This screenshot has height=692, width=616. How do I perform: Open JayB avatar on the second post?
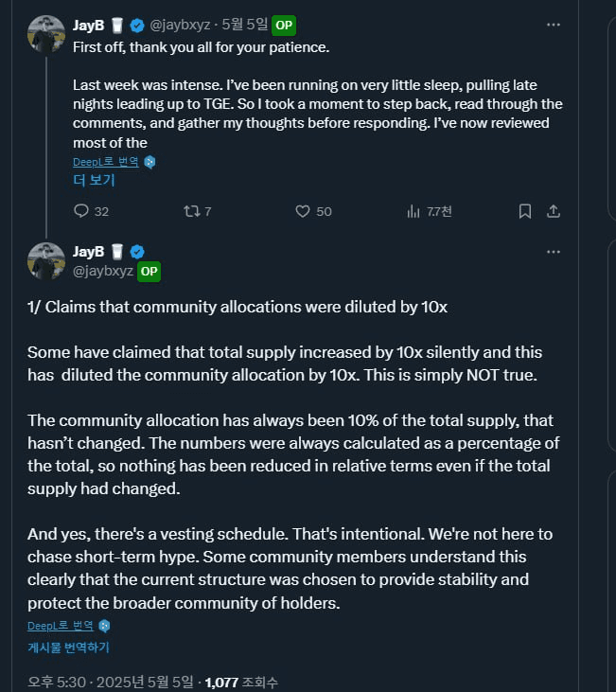click(46, 261)
